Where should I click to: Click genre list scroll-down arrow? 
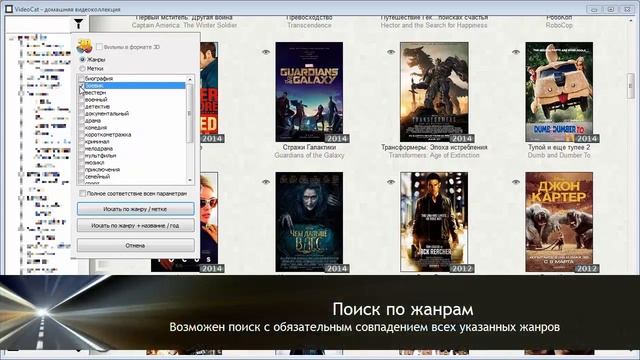[190, 180]
